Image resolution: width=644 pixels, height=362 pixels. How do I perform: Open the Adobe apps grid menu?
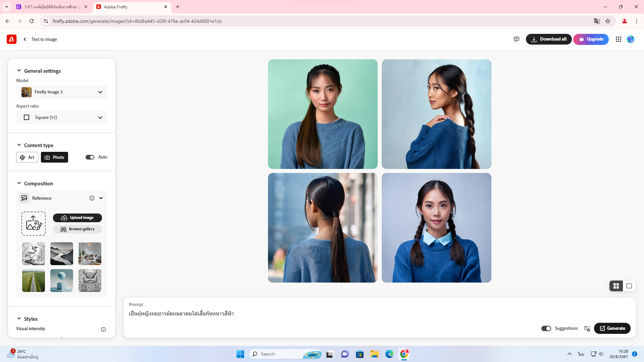tap(618, 39)
